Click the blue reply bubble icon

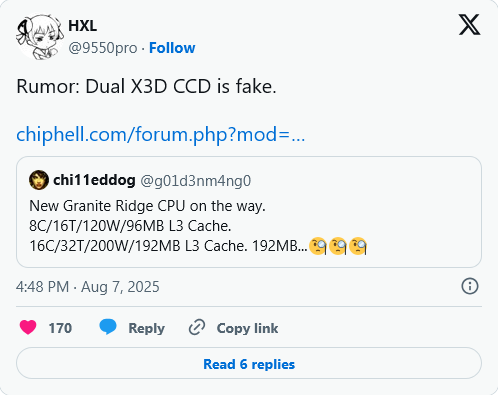tap(108, 326)
